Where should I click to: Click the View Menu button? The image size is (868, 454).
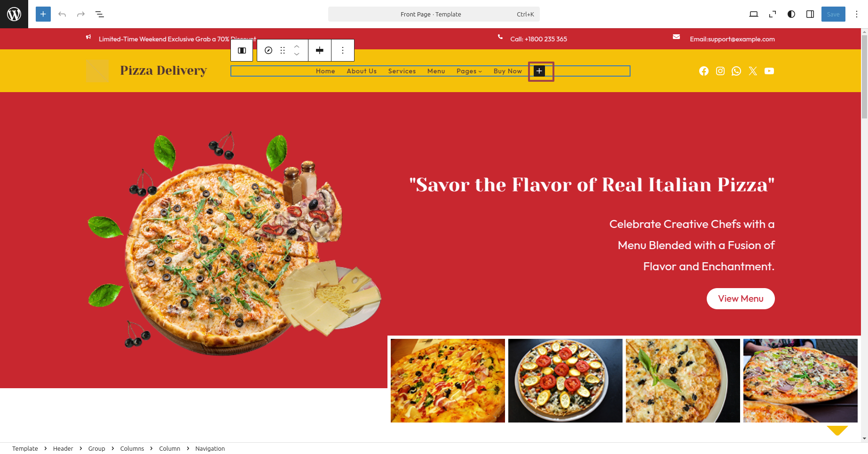740,298
